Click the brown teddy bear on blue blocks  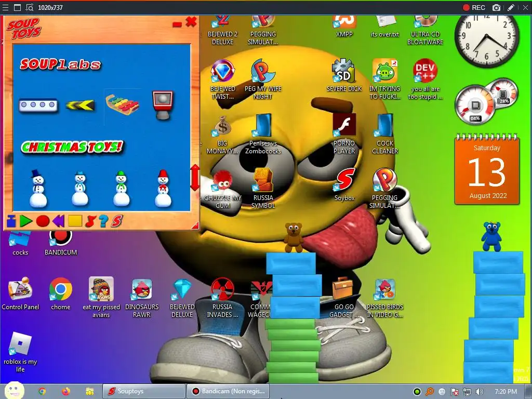[x=294, y=237]
